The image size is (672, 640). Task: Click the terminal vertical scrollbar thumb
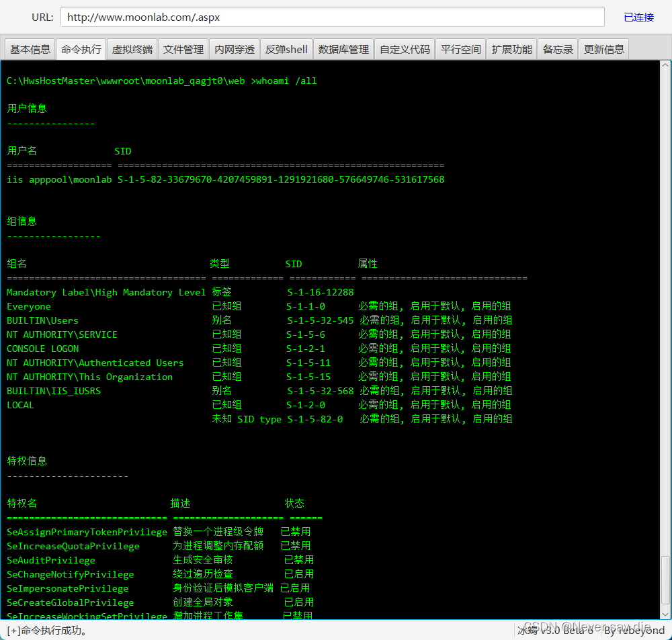point(665,580)
